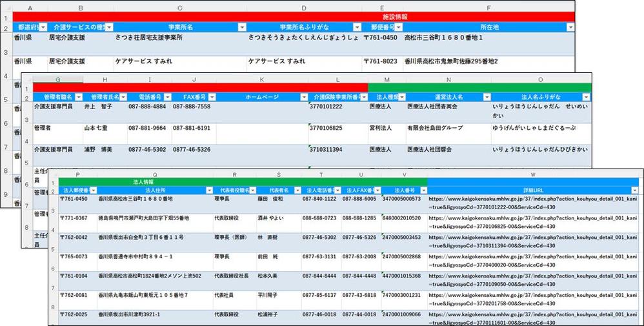The image size is (644, 326).
Task: Select the cell 有限会社島田グループ
Action: 448,134
